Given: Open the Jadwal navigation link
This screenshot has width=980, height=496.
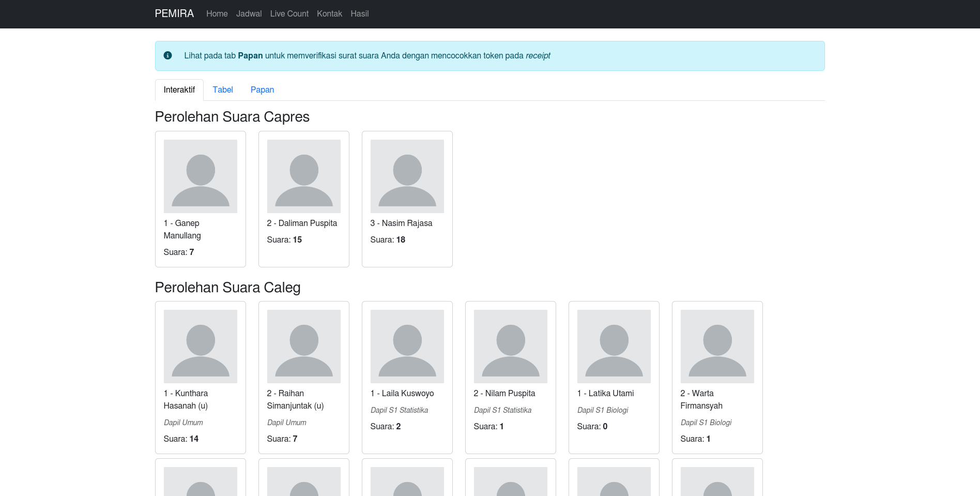Looking at the screenshot, I should click(x=249, y=14).
